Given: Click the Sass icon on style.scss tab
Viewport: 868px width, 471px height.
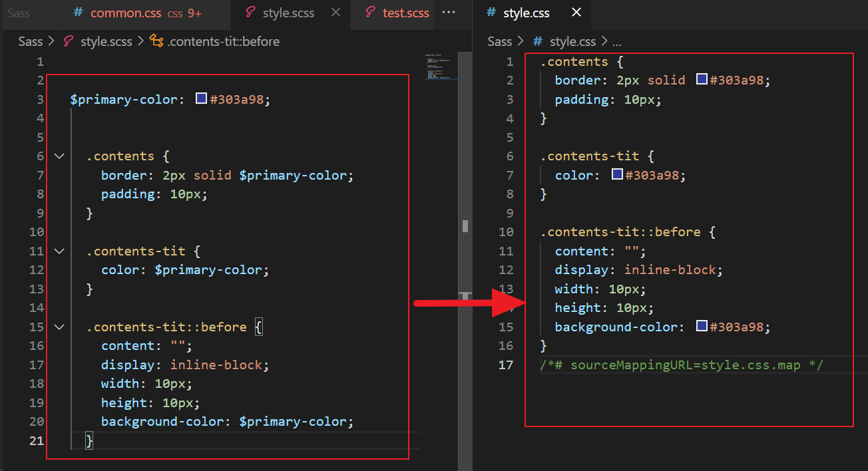Looking at the screenshot, I should coord(250,13).
